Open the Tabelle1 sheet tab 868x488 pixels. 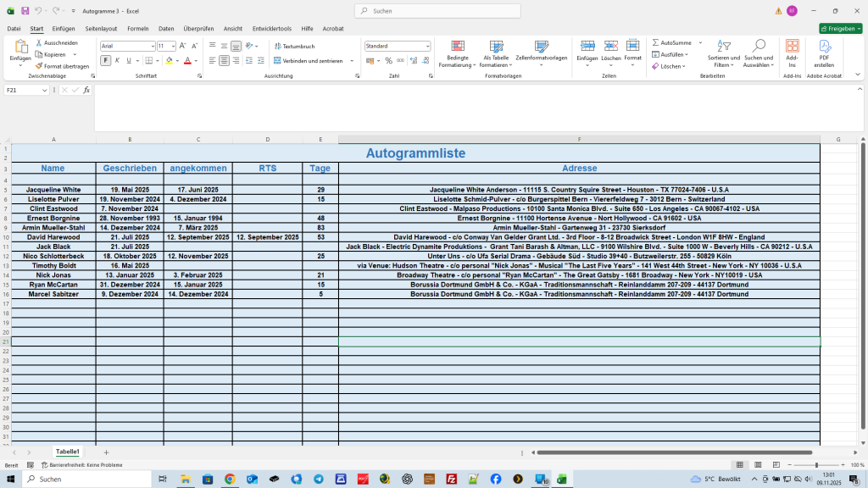[x=68, y=452]
